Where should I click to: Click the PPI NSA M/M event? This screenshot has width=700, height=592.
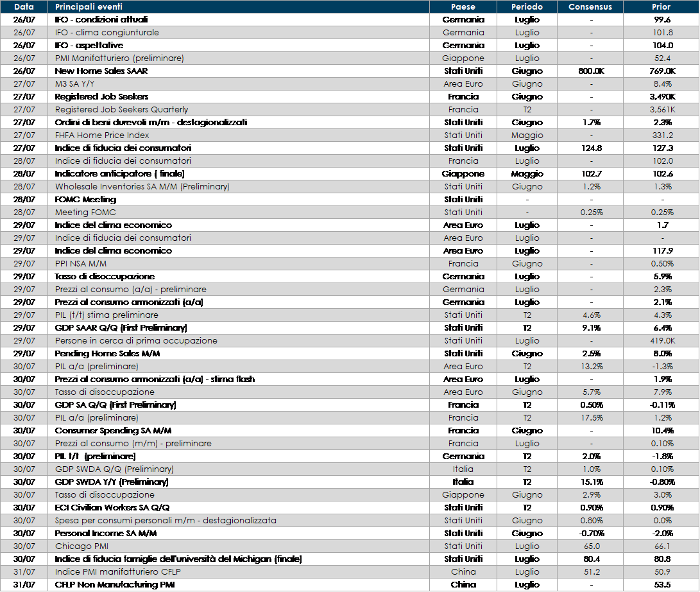coord(81,264)
